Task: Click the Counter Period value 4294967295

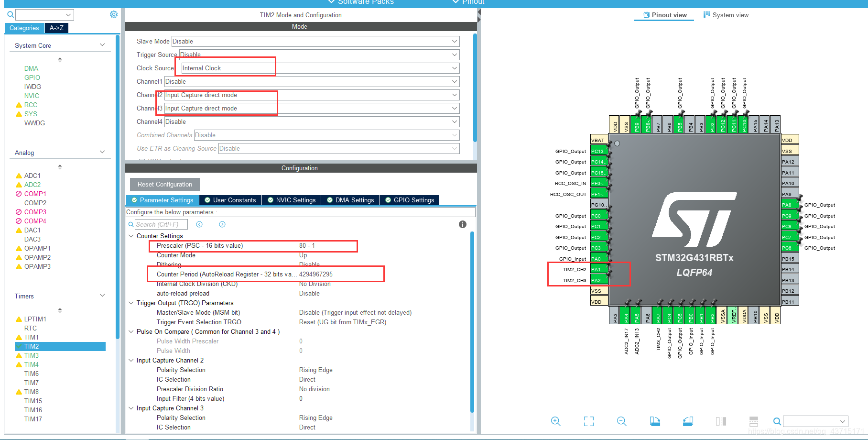Action: pyautogui.click(x=316, y=274)
